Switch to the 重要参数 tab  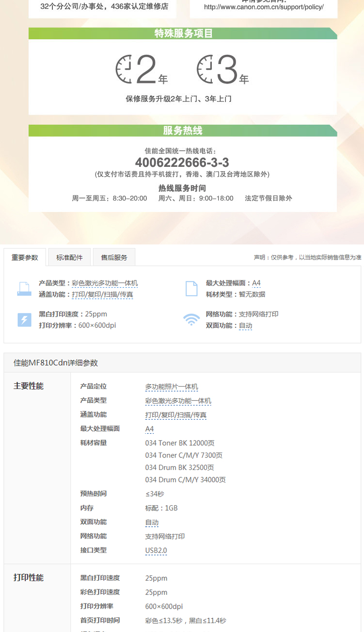pos(25,258)
